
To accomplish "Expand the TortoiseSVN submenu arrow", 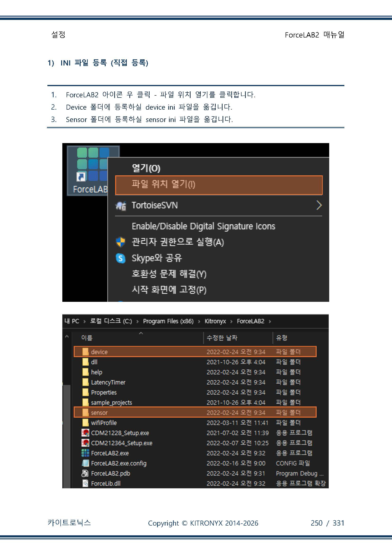I will [x=319, y=205].
